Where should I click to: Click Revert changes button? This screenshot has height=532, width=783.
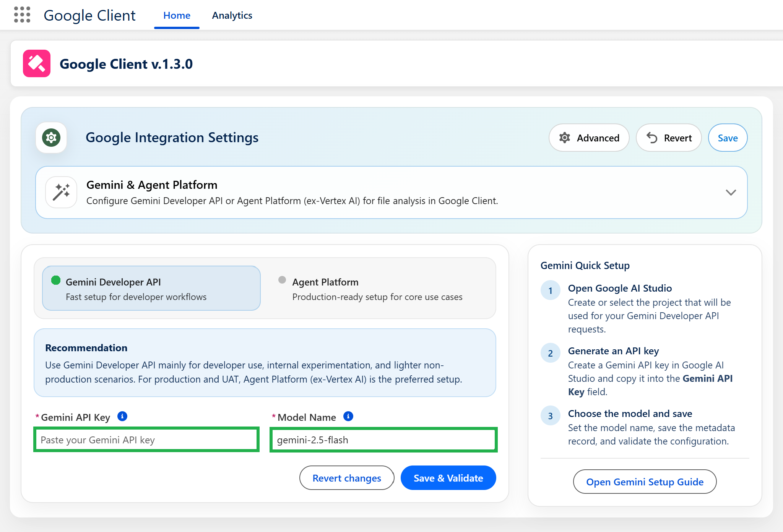point(347,478)
